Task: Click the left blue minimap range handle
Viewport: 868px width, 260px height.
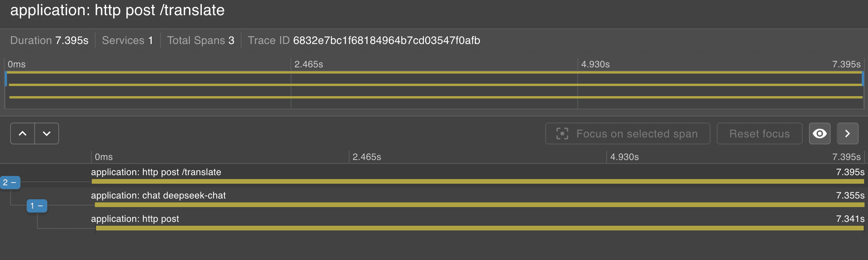Action: [x=6, y=79]
